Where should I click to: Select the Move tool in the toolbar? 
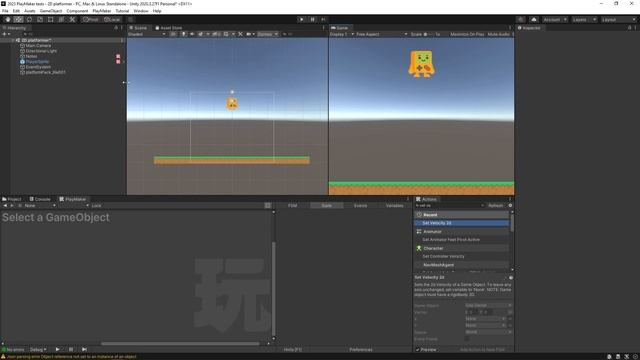point(18,19)
